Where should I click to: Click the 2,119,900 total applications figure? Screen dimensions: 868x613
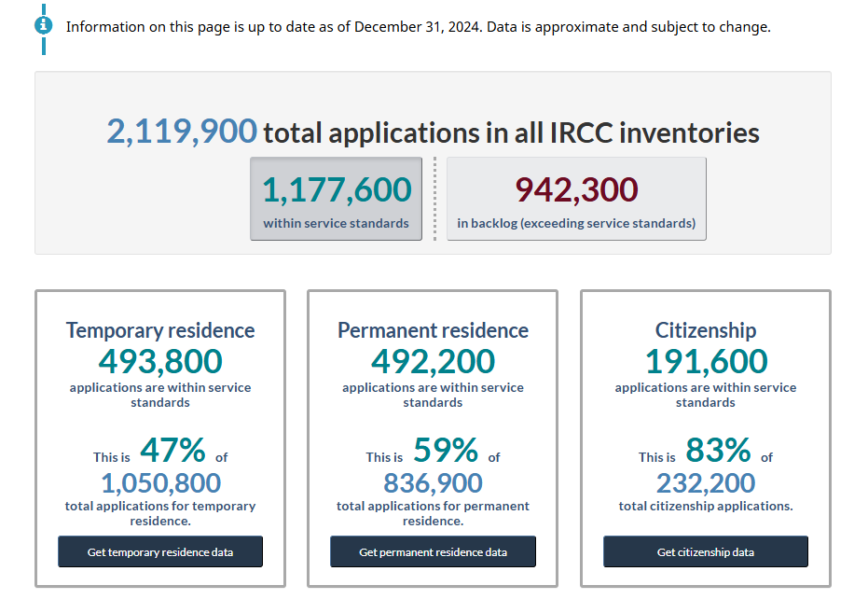click(182, 132)
